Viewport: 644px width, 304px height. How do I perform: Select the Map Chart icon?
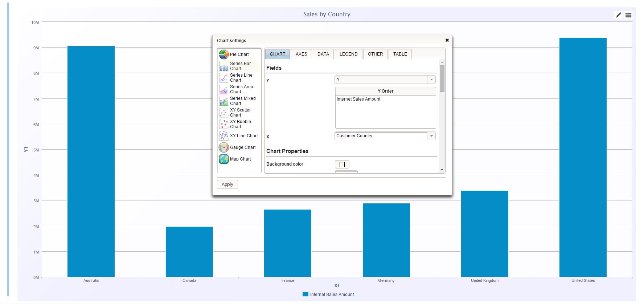click(x=224, y=159)
